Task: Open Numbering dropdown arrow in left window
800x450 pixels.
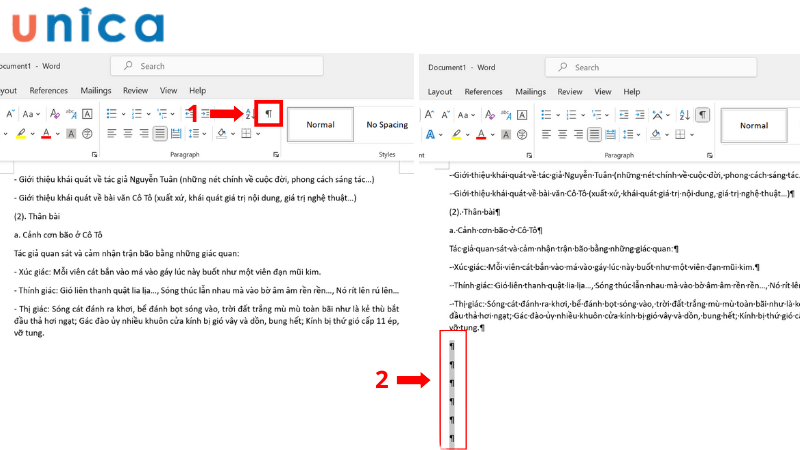Action: 148,114
